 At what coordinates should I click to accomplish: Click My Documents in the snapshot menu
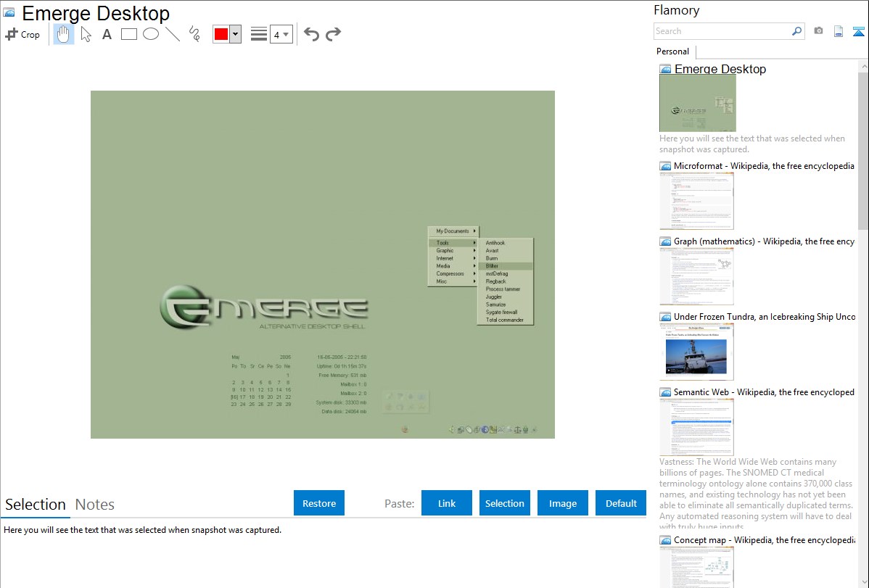(x=453, y=231)
